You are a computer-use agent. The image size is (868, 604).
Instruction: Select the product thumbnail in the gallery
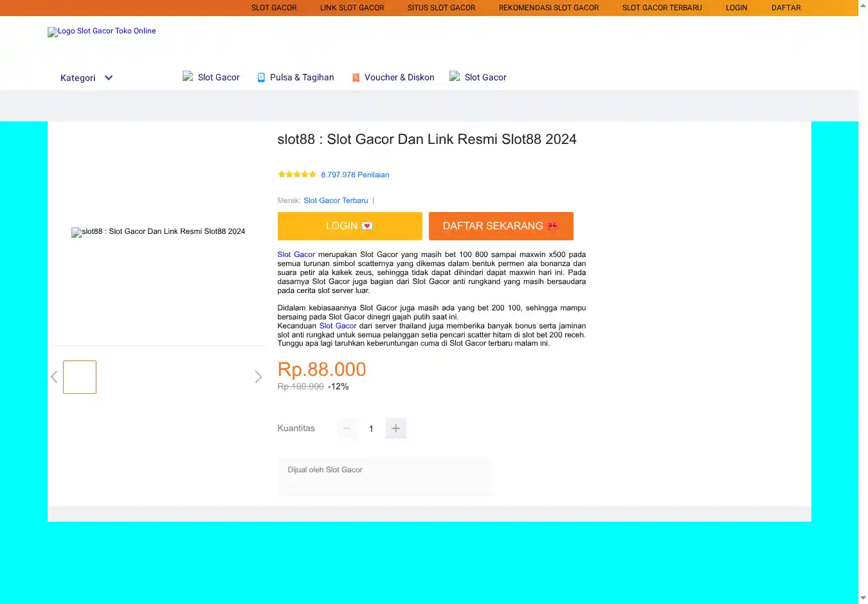click(80, 377)
